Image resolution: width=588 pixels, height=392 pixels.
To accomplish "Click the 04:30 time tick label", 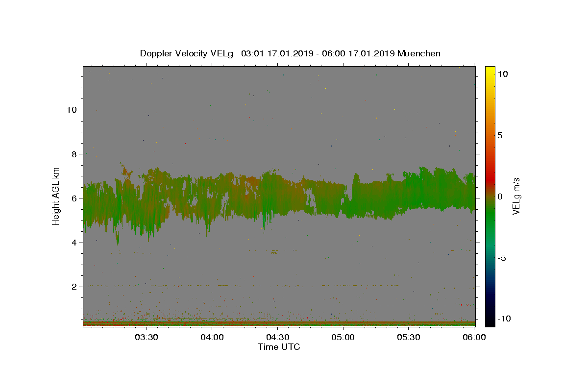I will [x=277, y=338].
